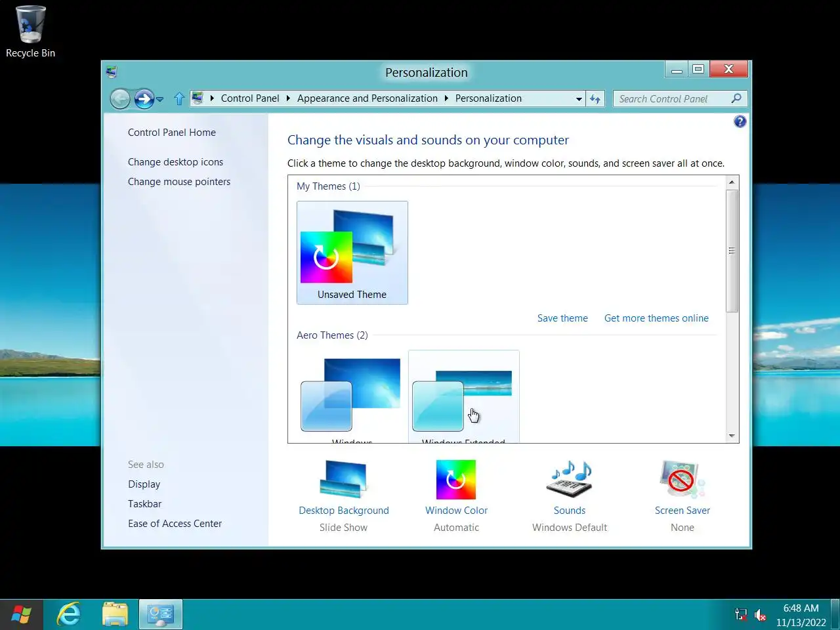Click the Control Panel taskbar button
This screenshot has width=840, height=630.
point(161,615)
